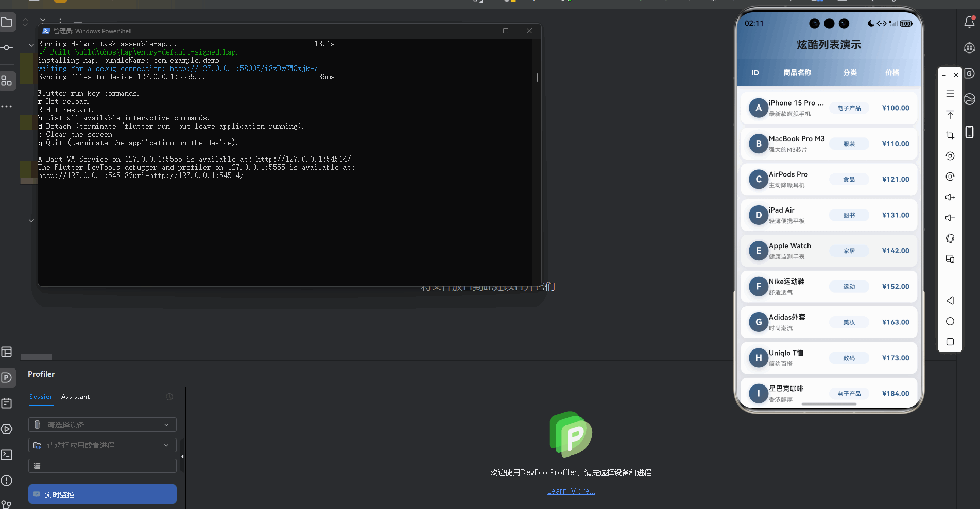980x509 pixels.
Task: Select the Nike运动鞋 list item
Action: [x=829, y=286]
